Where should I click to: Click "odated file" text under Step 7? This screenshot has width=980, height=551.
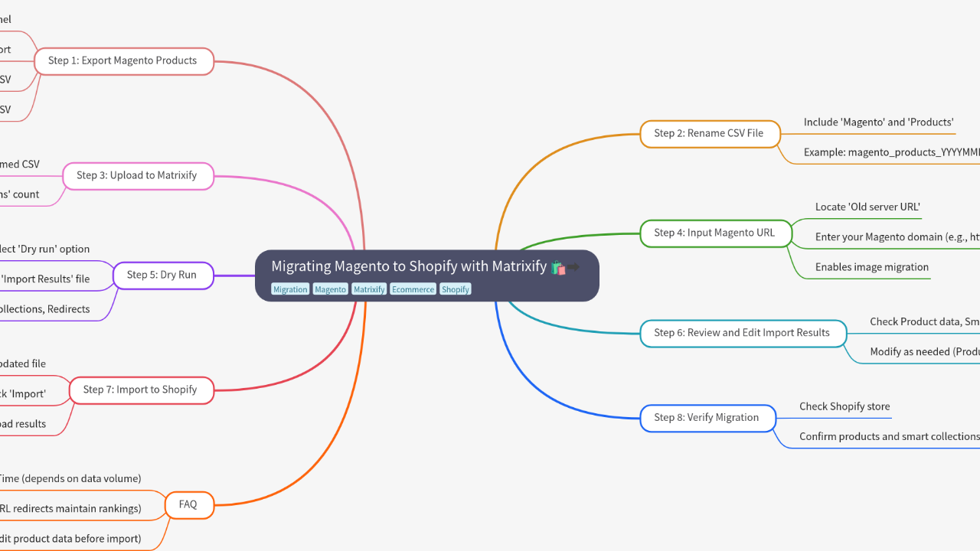point(23,364)
